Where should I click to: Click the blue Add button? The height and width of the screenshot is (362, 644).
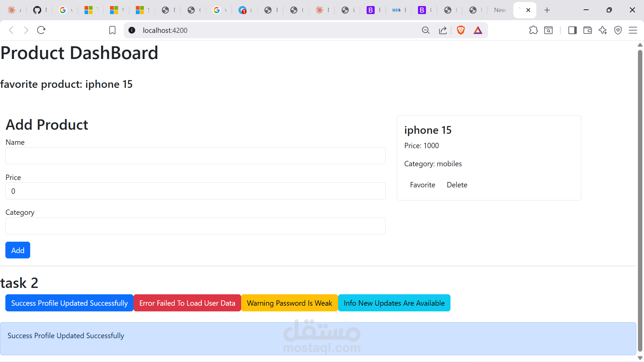tap(17, 250)
